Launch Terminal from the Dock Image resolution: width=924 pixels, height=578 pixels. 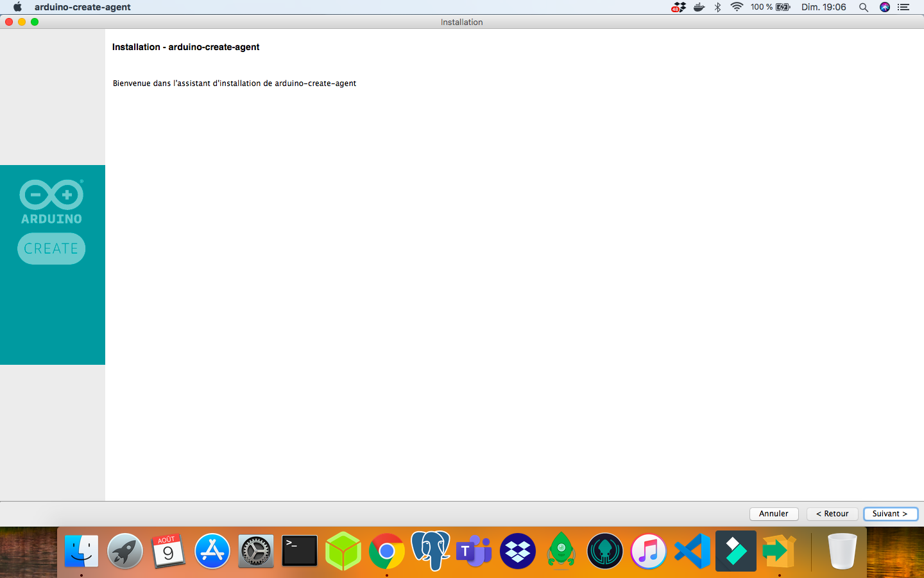(x=300, y=551)
